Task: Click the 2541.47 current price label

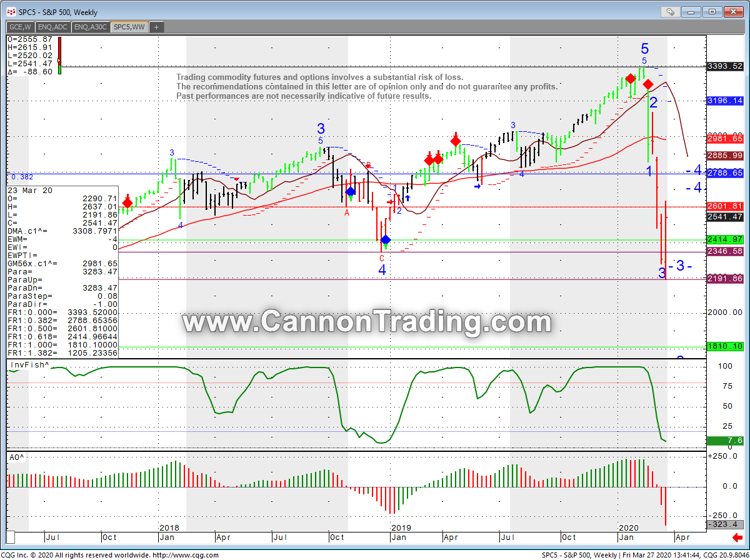Action: coord(724,217)
